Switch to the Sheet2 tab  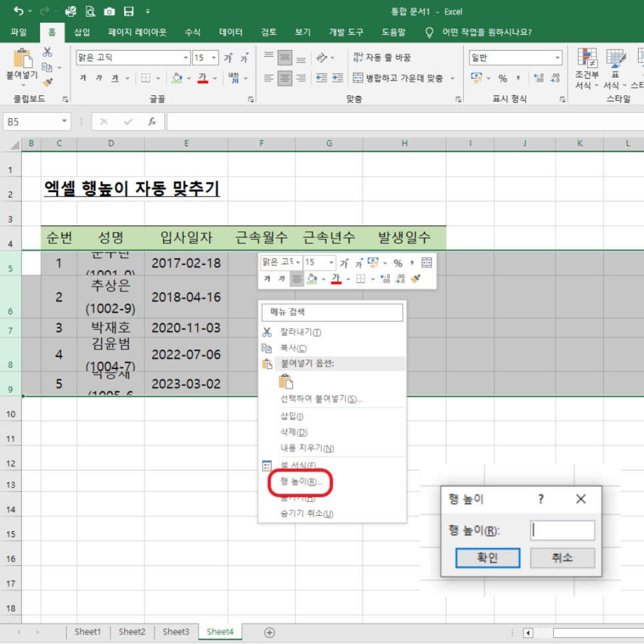tap(132, 632)
